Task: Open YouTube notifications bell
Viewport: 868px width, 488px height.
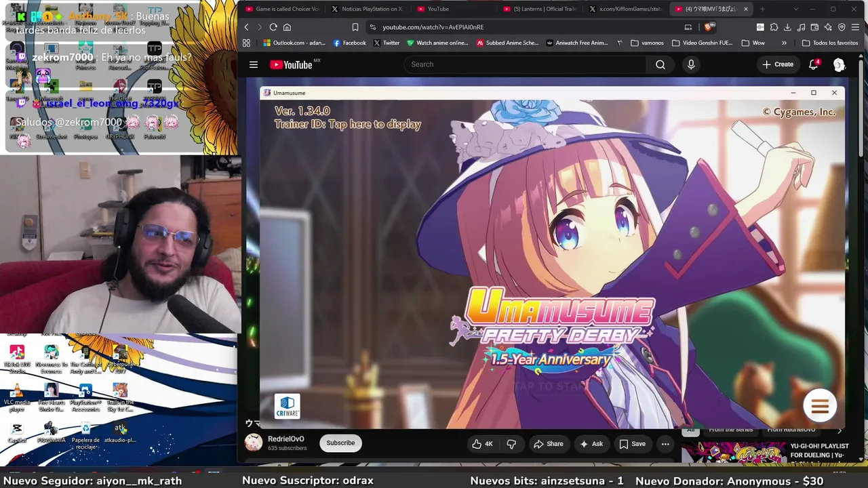Action: click(x=814, y=64)
